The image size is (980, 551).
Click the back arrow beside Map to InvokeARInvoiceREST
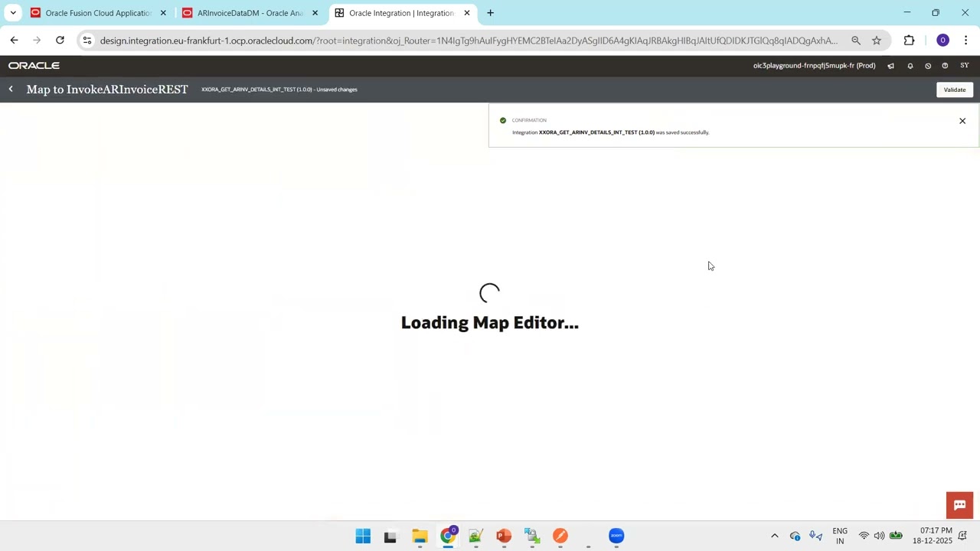(11, 90)
